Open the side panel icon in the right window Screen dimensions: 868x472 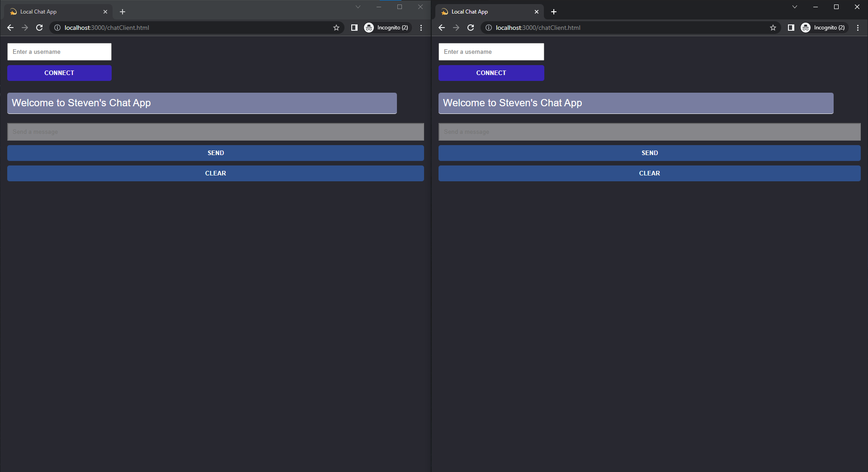(791, 28)
